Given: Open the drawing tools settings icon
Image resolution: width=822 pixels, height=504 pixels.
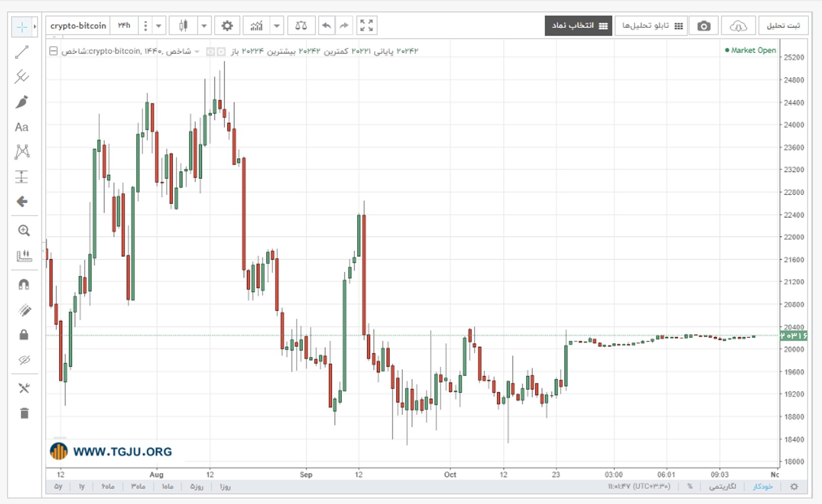Looking at the screenshot, I should pyautogui.click(x=24, y=388).
